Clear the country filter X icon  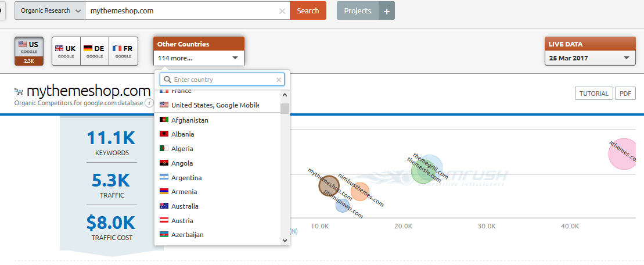(279, 80)
